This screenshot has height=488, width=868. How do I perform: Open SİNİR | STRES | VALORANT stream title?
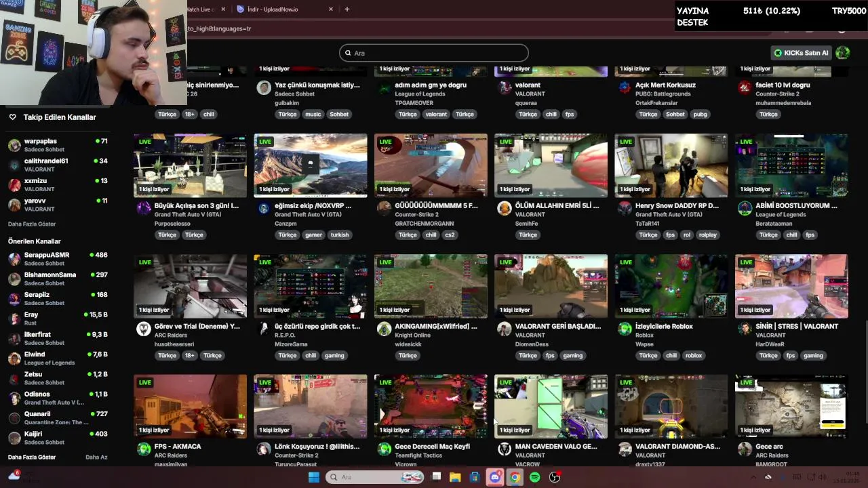(x=797, y=326)
